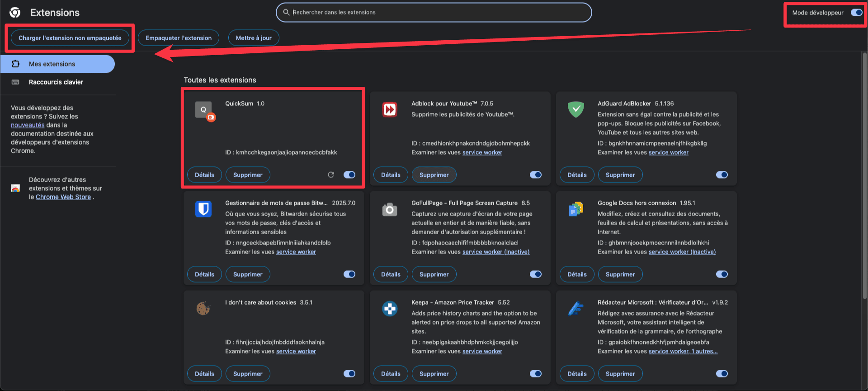Open Détails for Keepa

[391, 374]
